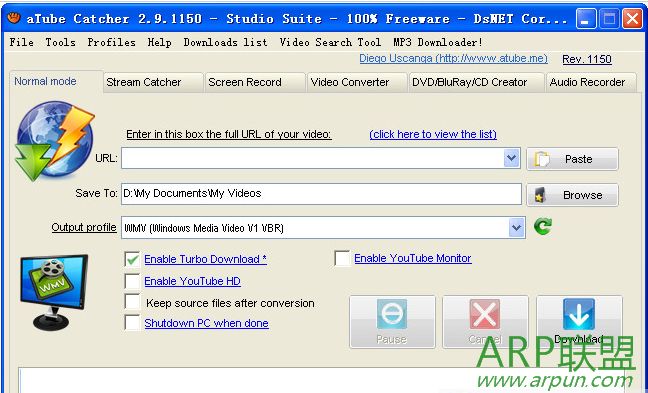
Task: Open the Video Search Tool menu
Action: 330,42
